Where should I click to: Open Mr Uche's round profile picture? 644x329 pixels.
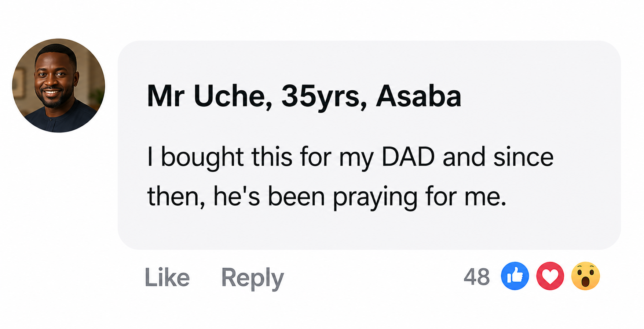[x=59, y=86]
